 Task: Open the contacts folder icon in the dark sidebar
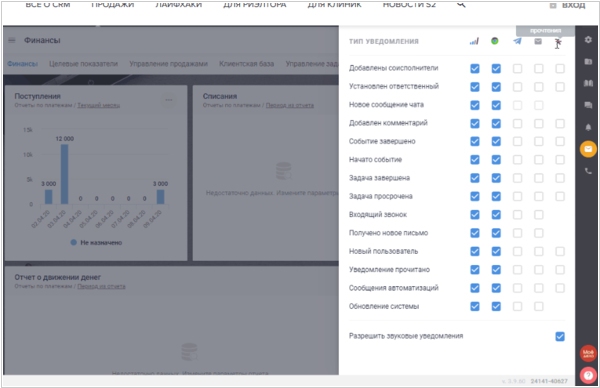click(x=588, y=61)
